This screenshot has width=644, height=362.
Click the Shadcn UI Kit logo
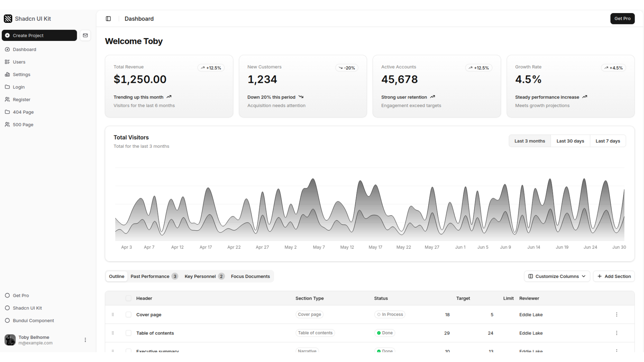pos(8,19)
